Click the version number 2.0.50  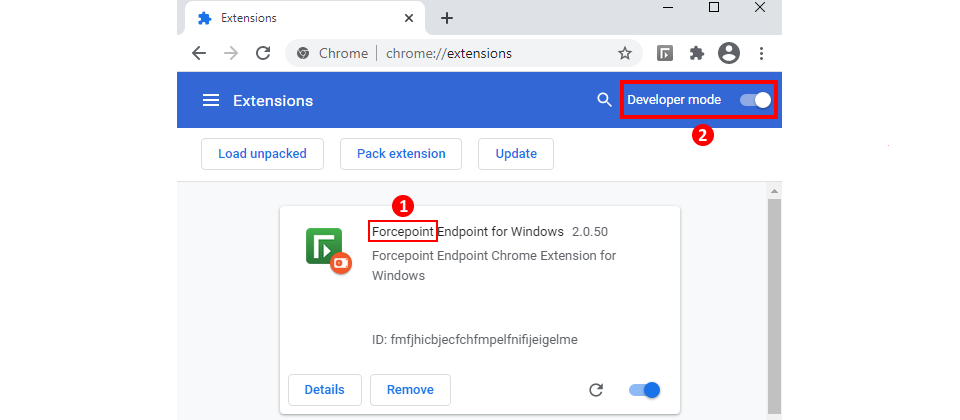(590, 232)
